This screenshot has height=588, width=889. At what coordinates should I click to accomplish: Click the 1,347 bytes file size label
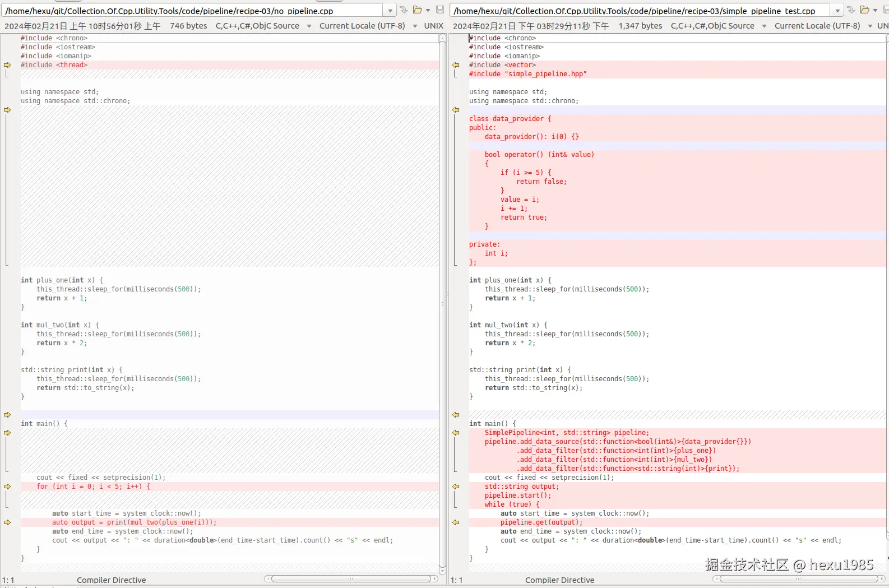coord(640,26)
